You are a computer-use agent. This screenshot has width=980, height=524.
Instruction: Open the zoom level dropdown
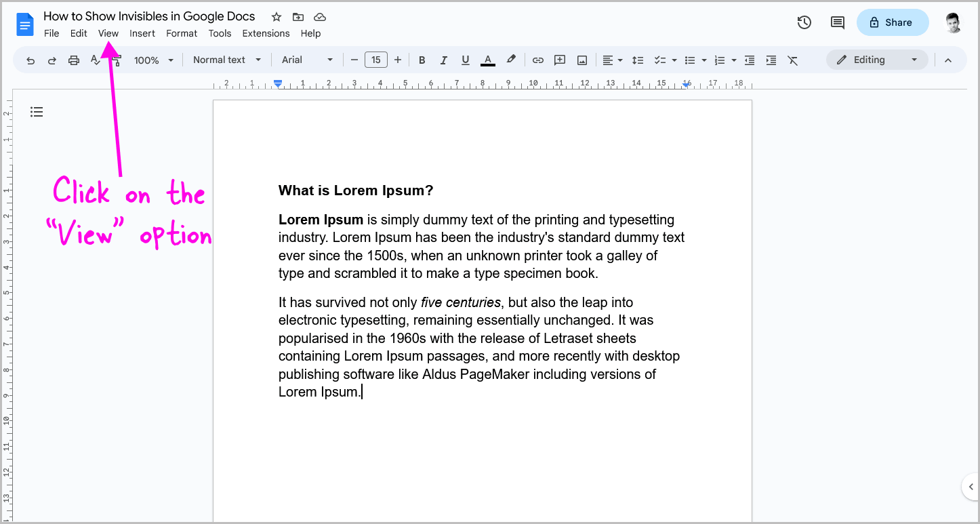point(152,60)
